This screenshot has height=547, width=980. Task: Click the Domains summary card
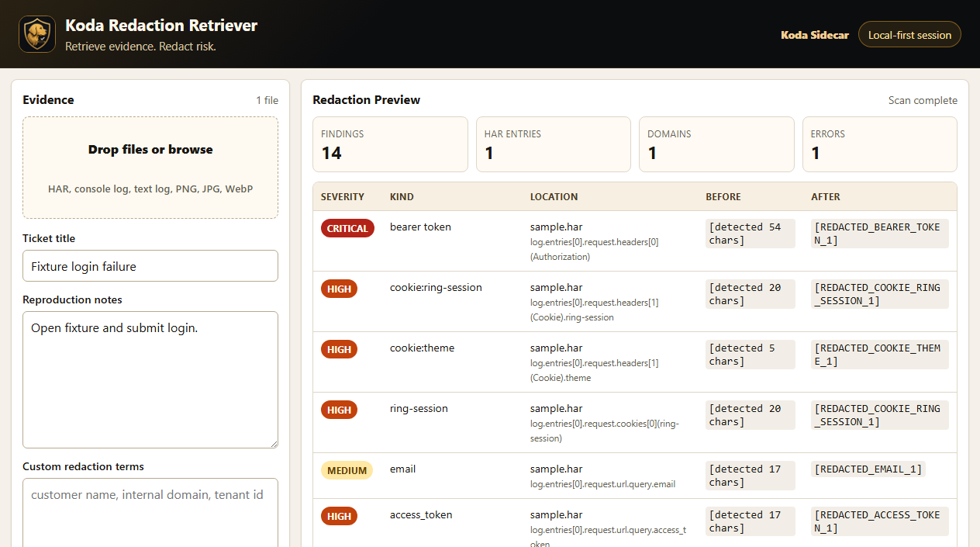pos(716,144)
